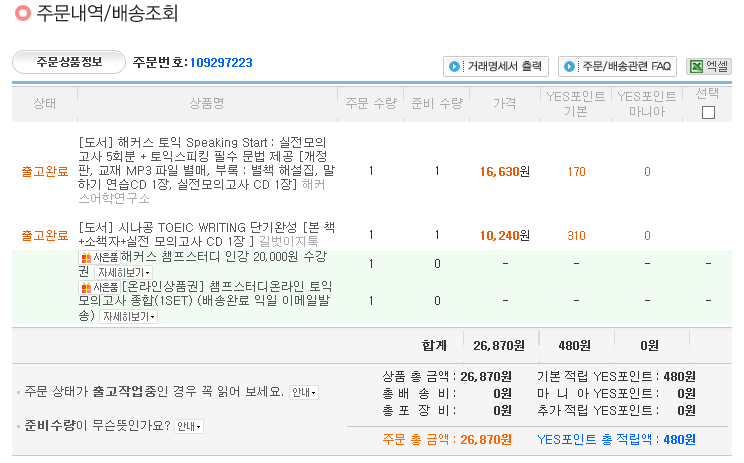Click 주문 총 금액 : 26,870원
Viewport: 744px width, 463px height.
(447, 440)
